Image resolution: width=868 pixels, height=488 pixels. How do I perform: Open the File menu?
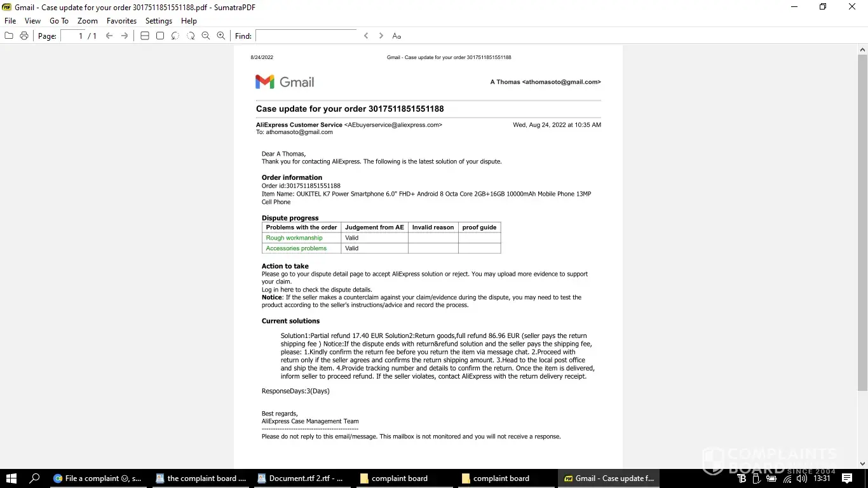tap(10, 21)
